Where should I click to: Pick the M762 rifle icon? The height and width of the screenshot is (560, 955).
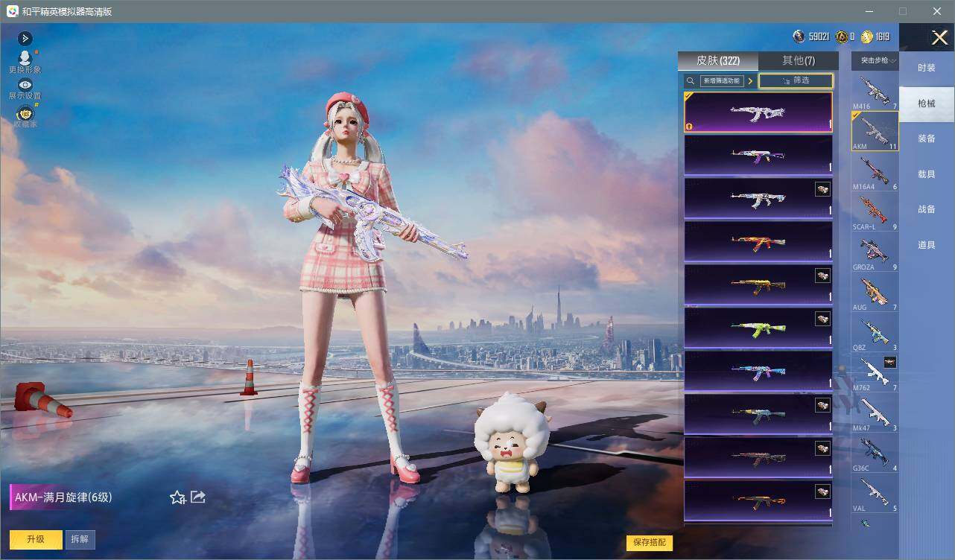875,373
